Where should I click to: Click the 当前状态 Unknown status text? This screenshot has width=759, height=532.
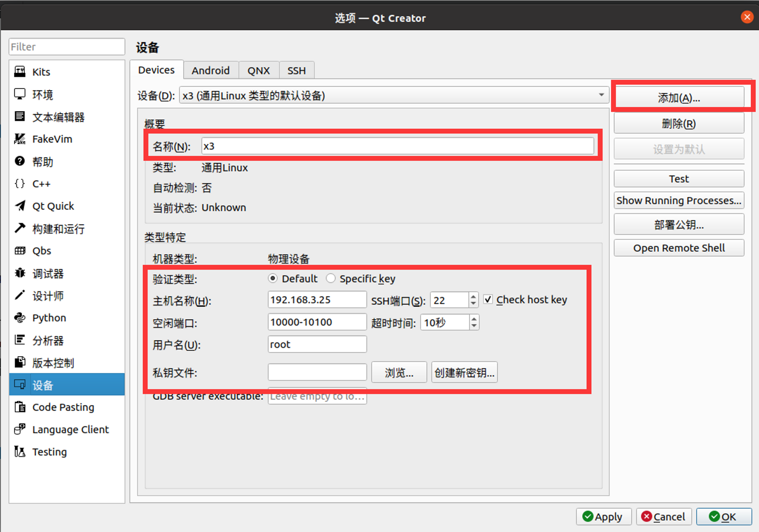tap(224, 207)
